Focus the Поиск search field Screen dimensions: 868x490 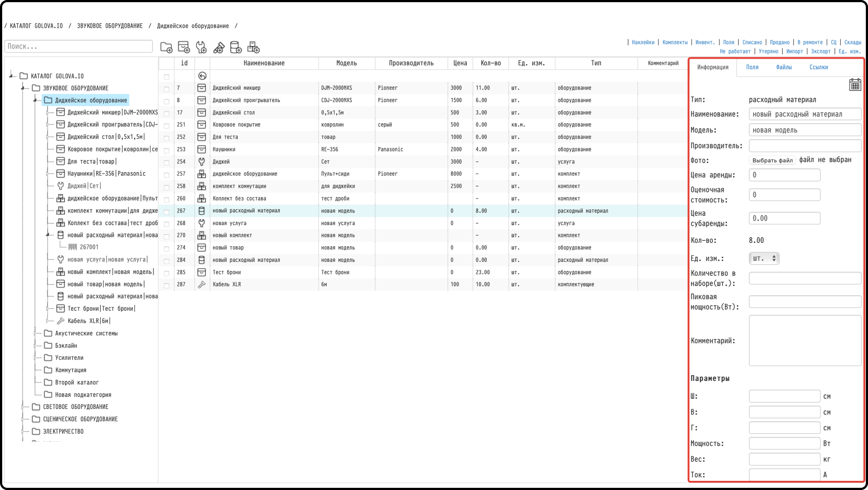pyautogui.click(x=78, y=46)
